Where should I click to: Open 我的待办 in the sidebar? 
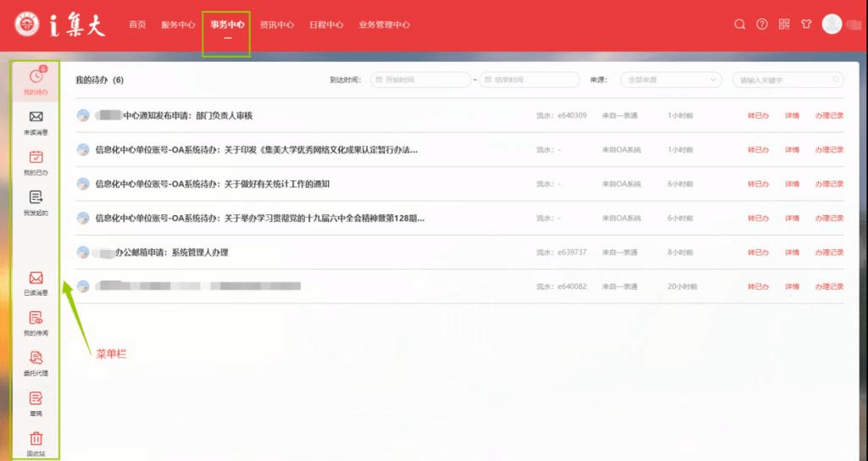coord(36,79)
